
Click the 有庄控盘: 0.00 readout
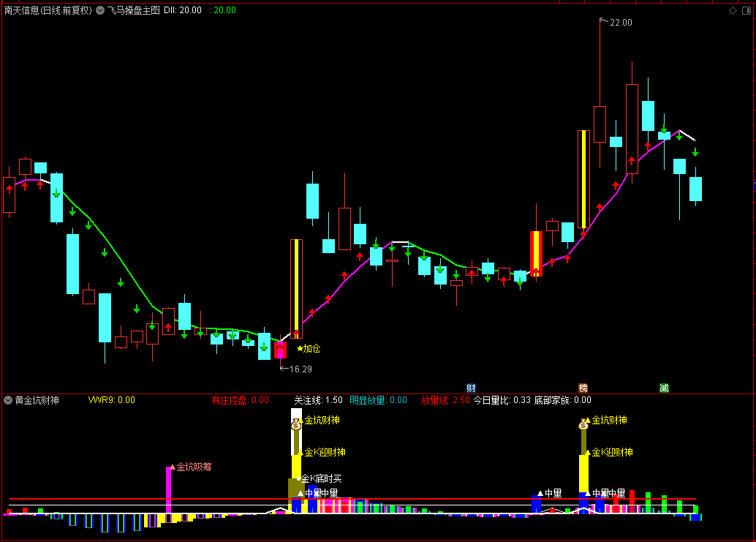pos(241,400)
